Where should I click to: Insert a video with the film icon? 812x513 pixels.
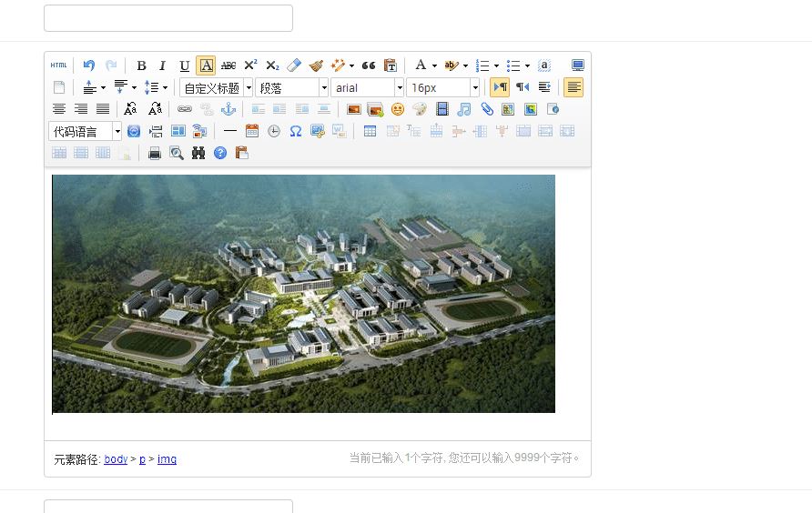point(442,109)
